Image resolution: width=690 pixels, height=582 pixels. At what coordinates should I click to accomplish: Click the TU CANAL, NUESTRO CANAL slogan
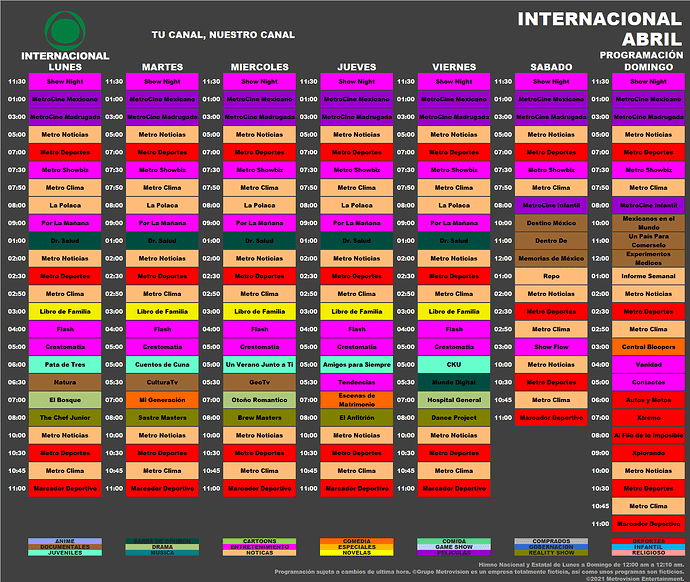223,35
